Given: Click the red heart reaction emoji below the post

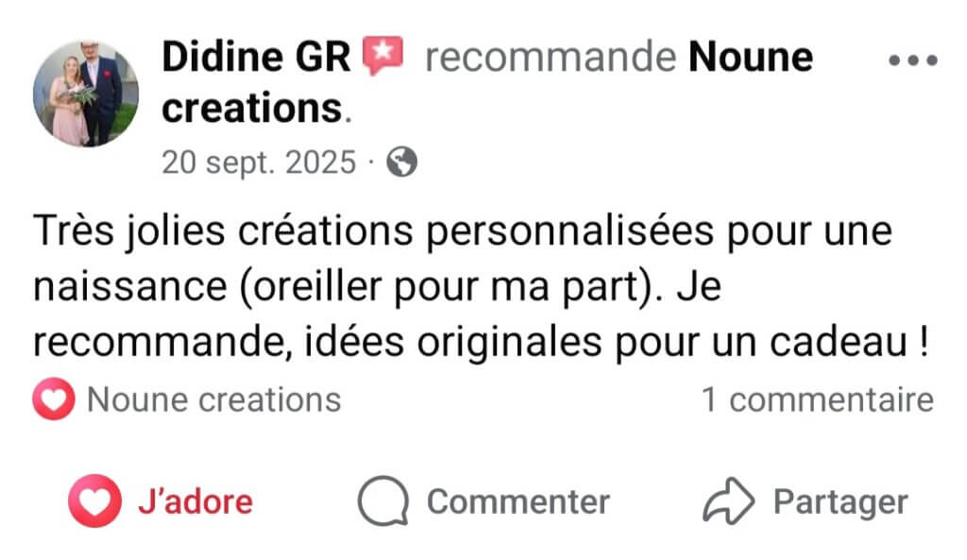Looking at the screenshot, I should coord(53,399).
